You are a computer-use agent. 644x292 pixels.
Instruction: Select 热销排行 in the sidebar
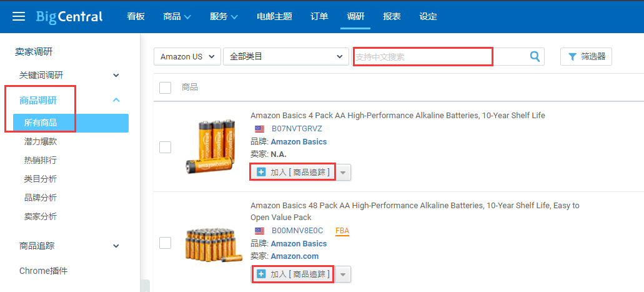pos(40,161)
